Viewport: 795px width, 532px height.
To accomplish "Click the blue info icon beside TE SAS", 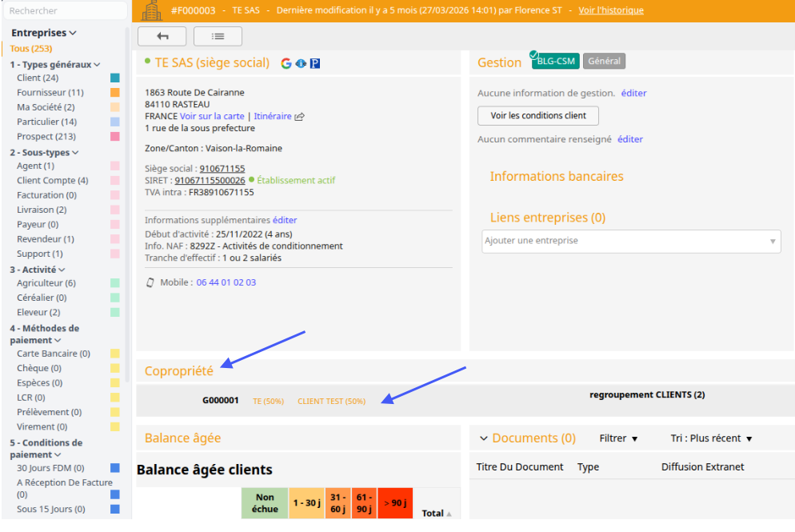I will coord(301,63).
